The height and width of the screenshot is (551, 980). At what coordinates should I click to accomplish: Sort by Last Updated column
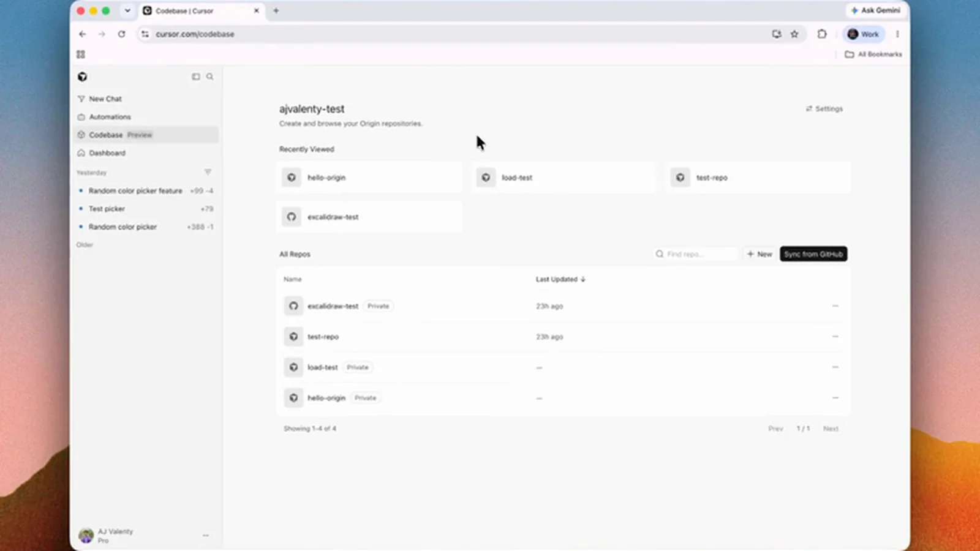tap(560, 279)
